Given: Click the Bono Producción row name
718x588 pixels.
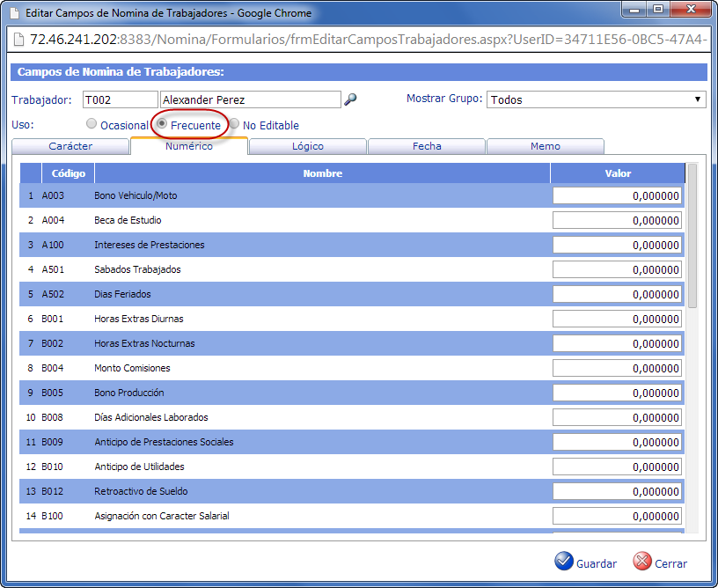Looking at the screenshot, I should [x=129, y=393].
